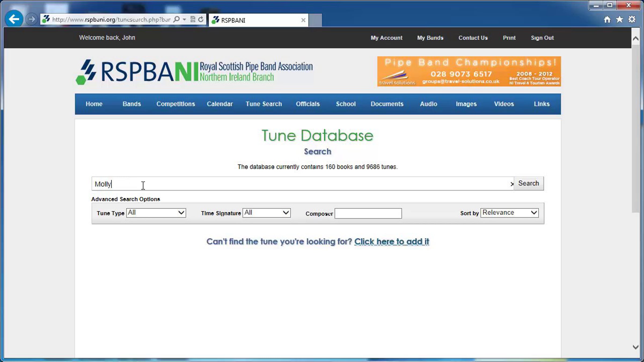Open browser Home icon
644x362 pixels.
coord(607,20)
